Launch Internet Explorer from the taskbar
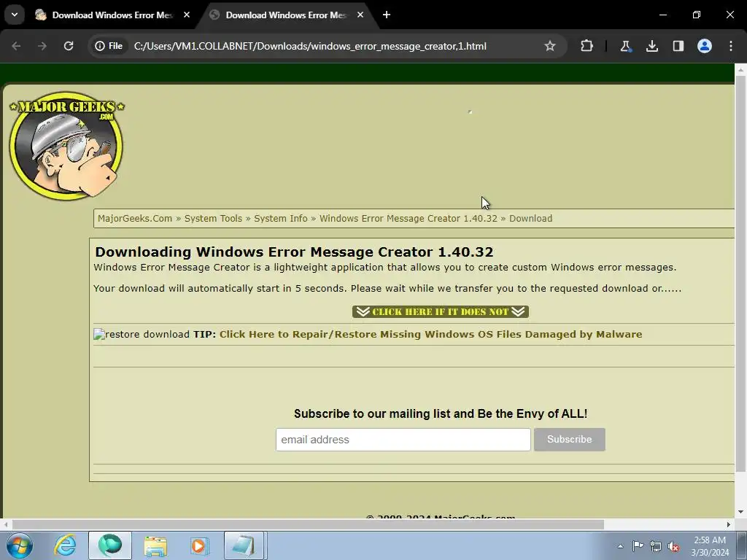 (x=65, y=545)
